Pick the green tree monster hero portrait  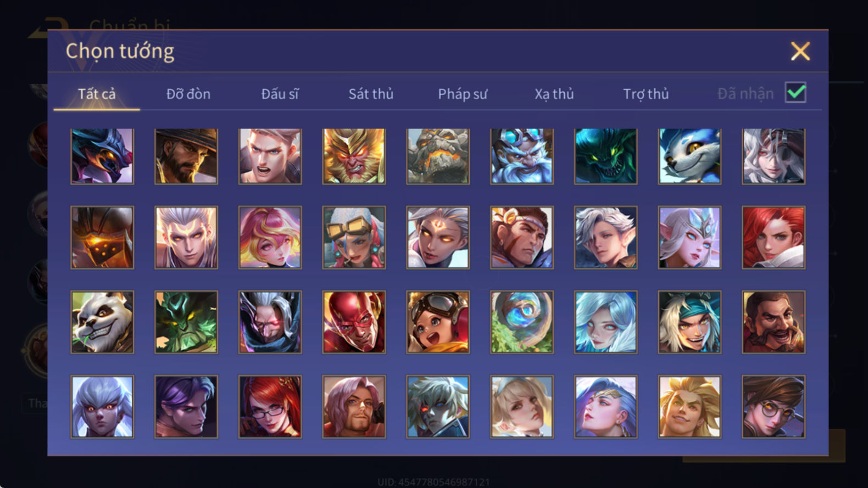click(186, 322)
